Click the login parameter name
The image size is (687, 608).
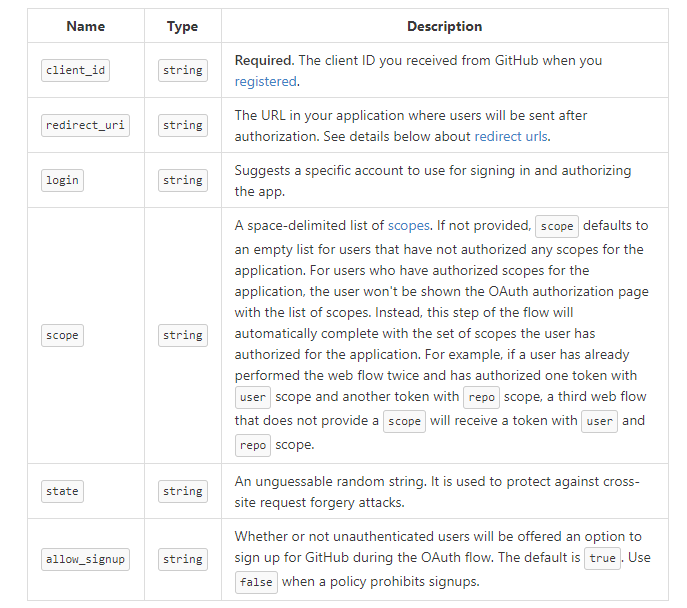62,180
